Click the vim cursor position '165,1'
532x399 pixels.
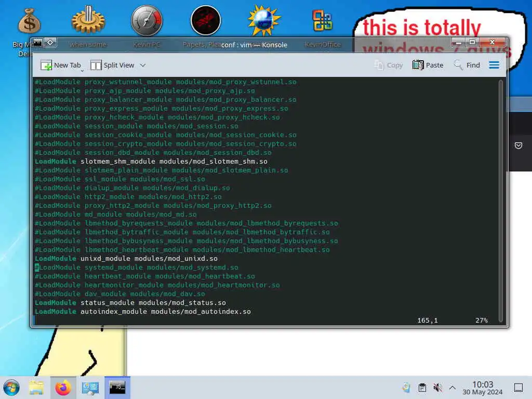428,320
